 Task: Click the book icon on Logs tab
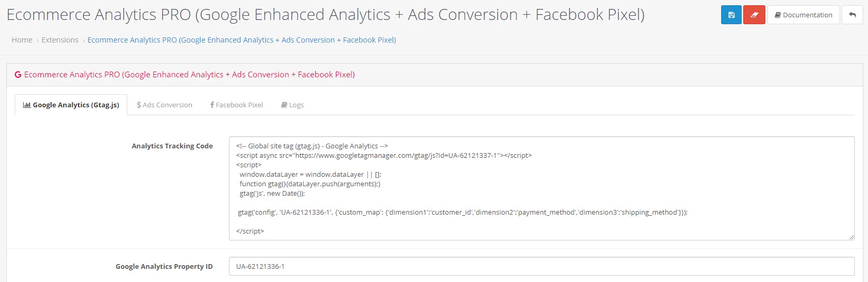point(284,105)
